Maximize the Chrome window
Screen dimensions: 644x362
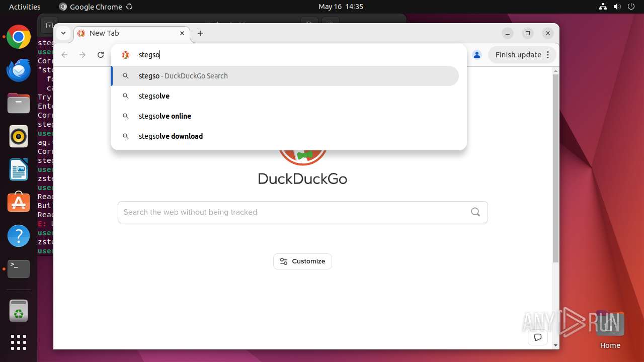point(528,33)
